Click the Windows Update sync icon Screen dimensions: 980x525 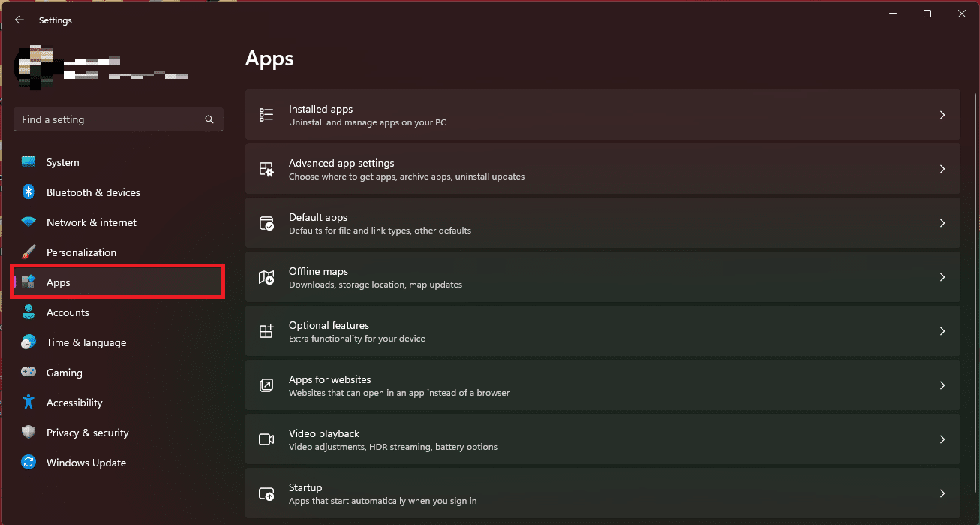pos(29,462)
